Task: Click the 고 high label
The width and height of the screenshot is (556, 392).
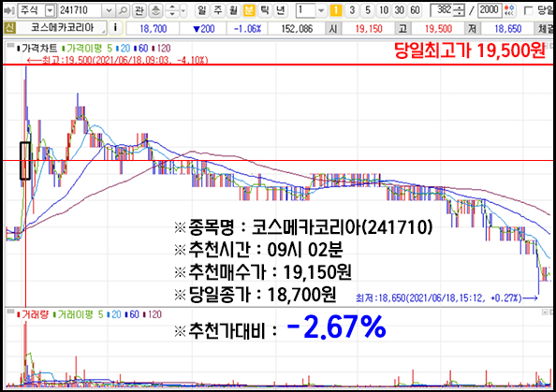Action: click(x=402, y=28)
